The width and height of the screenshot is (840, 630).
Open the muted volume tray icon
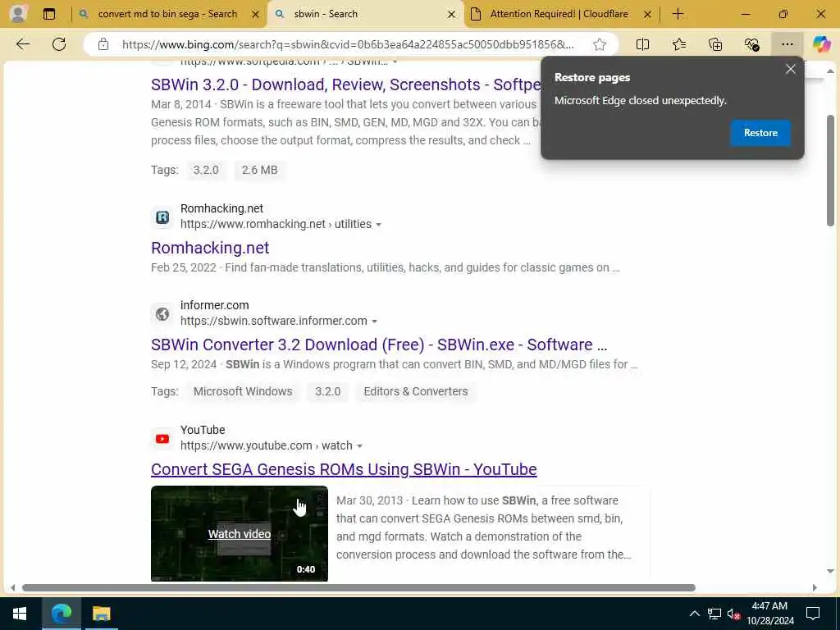click(x=733, y=614)
